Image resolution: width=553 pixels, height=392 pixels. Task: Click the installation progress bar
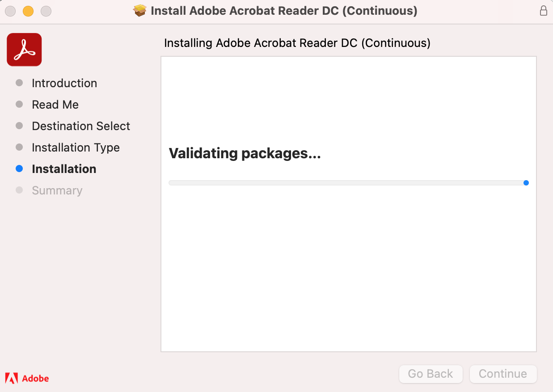coord(348,183)
